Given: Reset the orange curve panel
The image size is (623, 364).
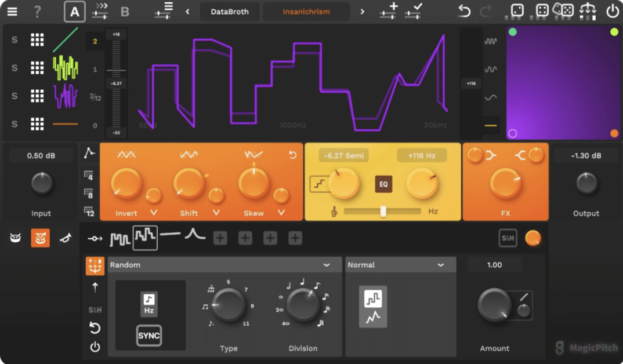Looking at the screenshot, I should [293, 155].
